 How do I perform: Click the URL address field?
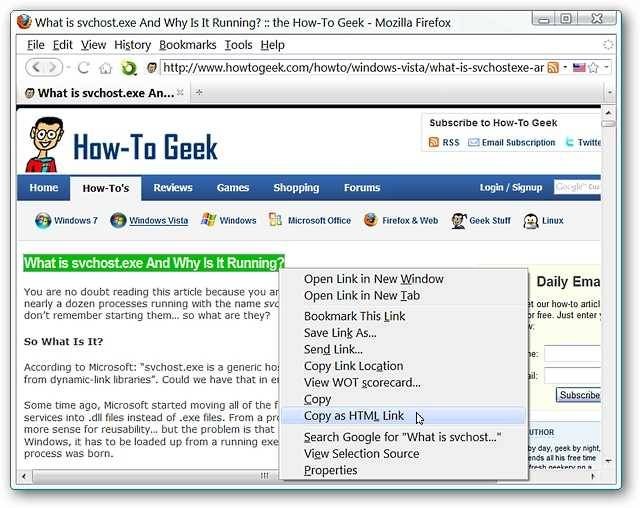[x=353, y=67]
